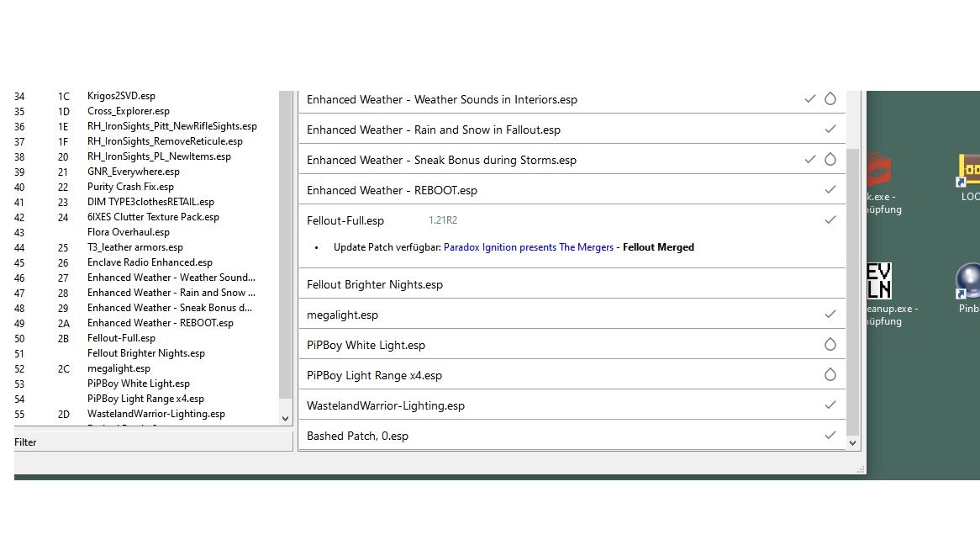Select Flora Overhaul.esp in the plugin sidebar
The width and height of the screenshot is (980, 545).
coord(128,232)
